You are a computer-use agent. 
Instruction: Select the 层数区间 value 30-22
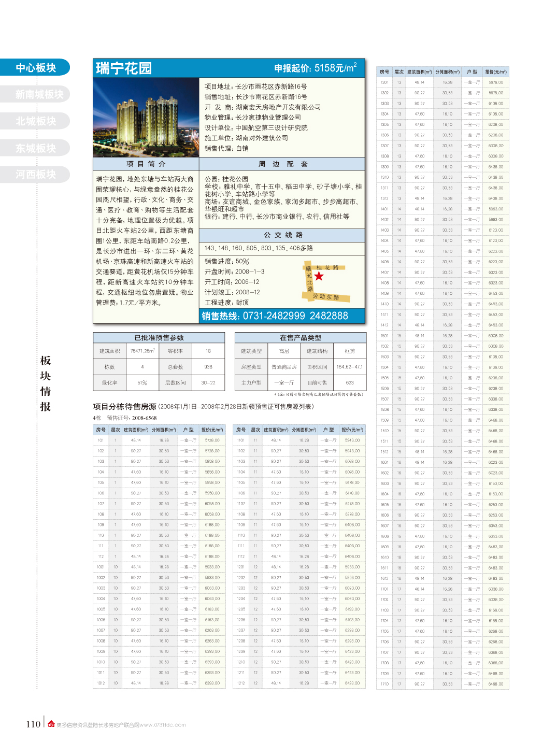(x=208, y=383)
